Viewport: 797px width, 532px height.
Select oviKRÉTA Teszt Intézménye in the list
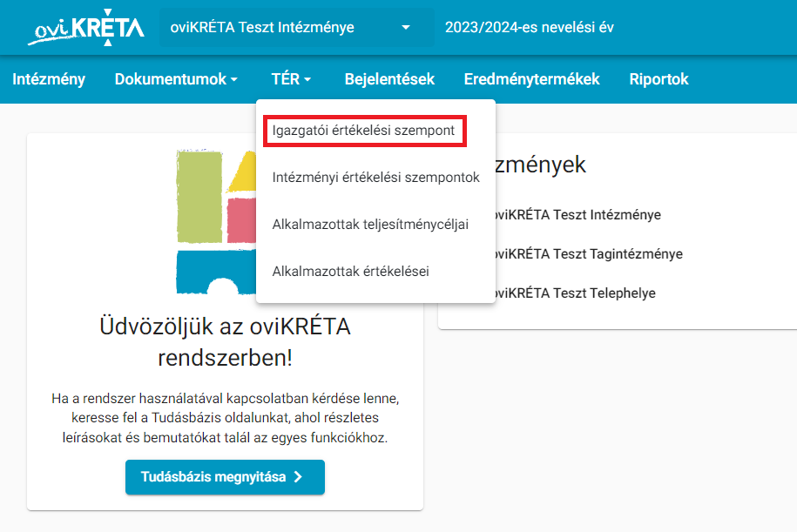pos(577,215)
